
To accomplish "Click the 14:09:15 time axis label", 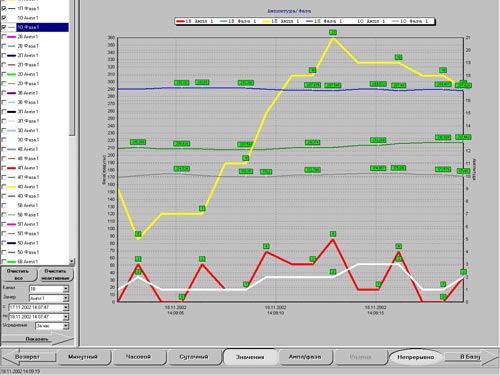I will click(x=376, y=310).
